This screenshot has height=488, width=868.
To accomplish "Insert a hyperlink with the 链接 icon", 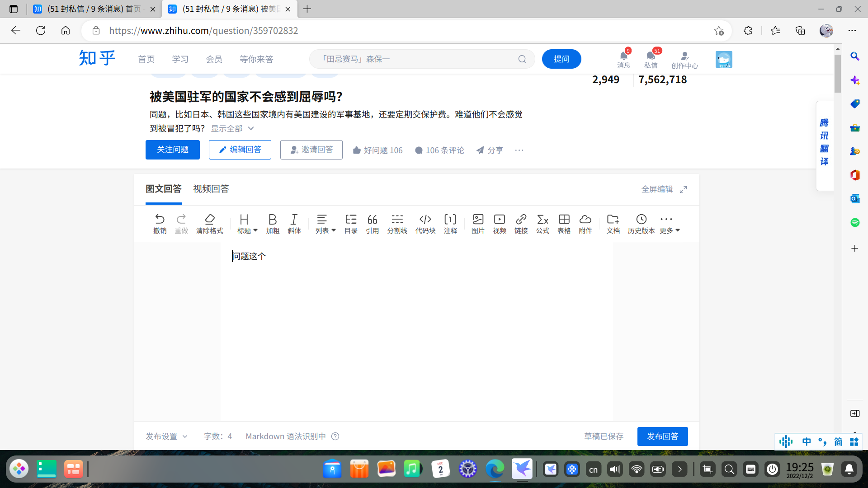I will click(x=521, y=223).
